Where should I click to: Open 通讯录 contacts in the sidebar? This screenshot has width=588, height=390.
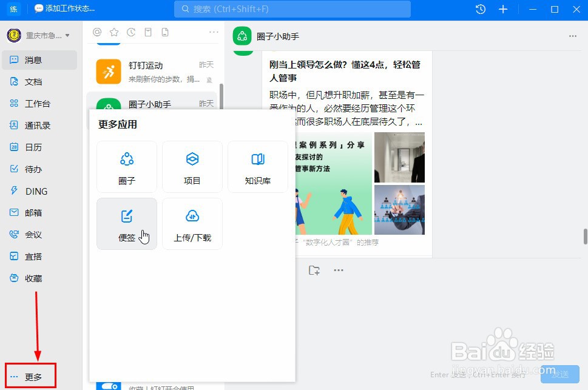click(39, 126)
